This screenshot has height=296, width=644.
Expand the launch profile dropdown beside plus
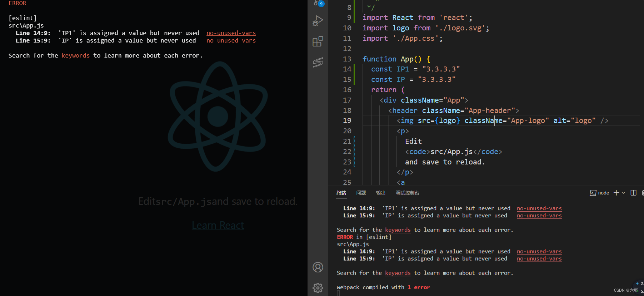click(624, 193)
